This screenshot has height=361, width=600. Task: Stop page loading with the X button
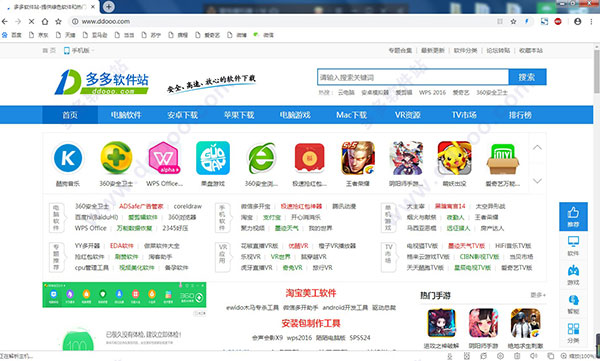[x=31, y=21]
